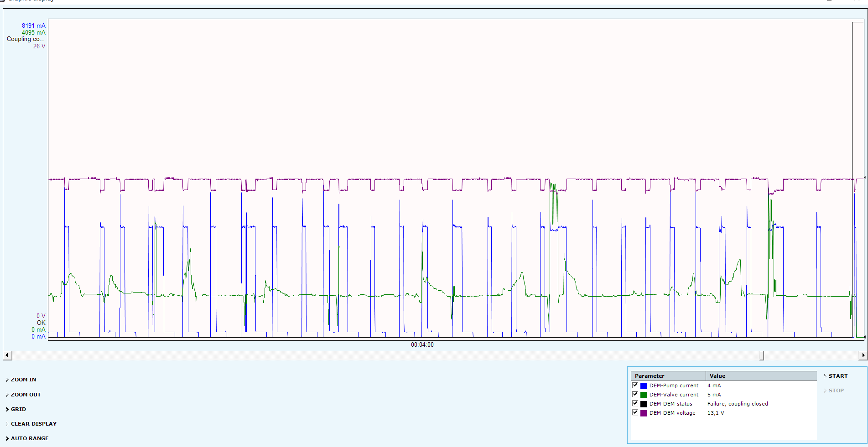Select the DEM-Valve current parameter label
This screenshot has width=868, height=447.
[x=674, y=395]
